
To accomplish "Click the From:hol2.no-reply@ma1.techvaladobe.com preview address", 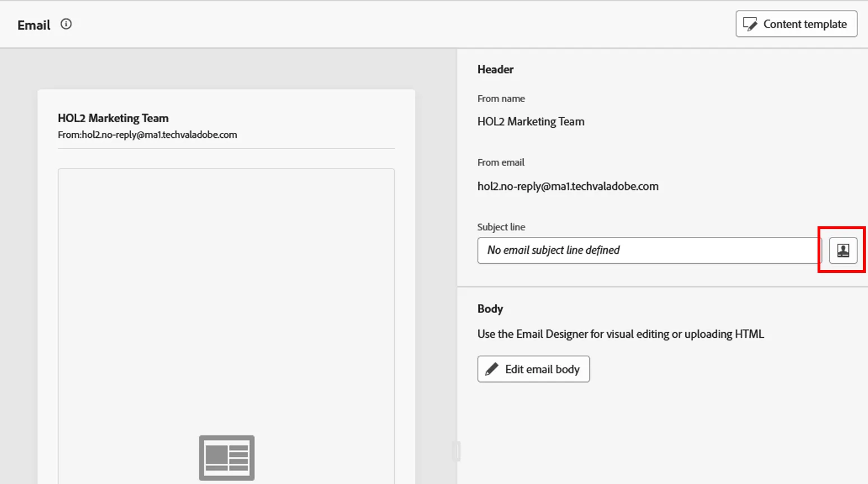I will coord(147,135).
